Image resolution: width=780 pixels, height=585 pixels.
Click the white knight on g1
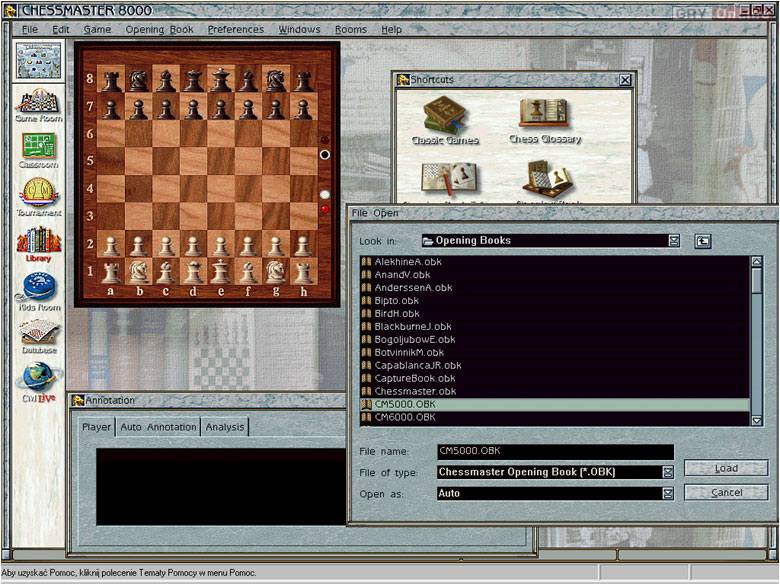[276, 272]
